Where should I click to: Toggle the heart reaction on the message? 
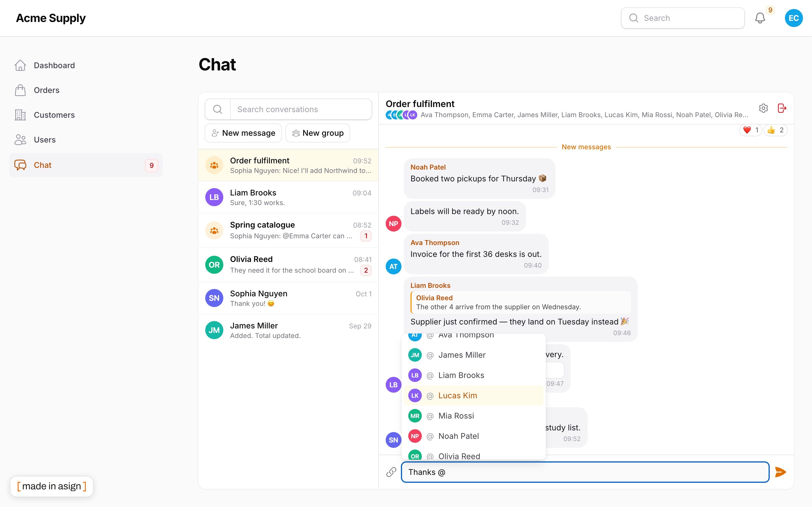(x=751, y=130)
